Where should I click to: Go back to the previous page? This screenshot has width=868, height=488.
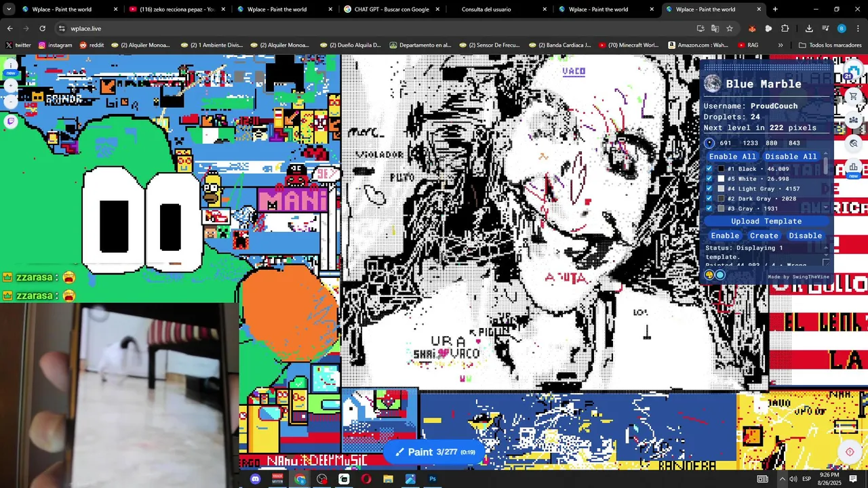(9, 28)
